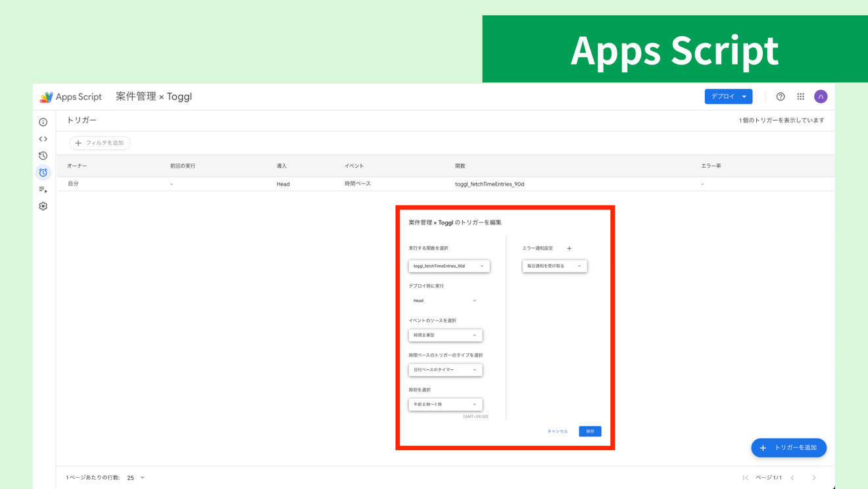Click Head cell in trigger table row

point(283,184)
